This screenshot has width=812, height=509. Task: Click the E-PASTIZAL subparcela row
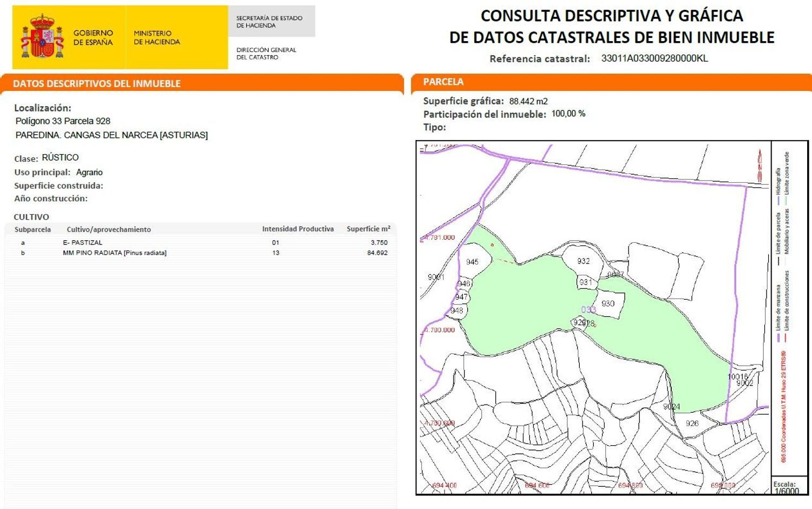83,242
